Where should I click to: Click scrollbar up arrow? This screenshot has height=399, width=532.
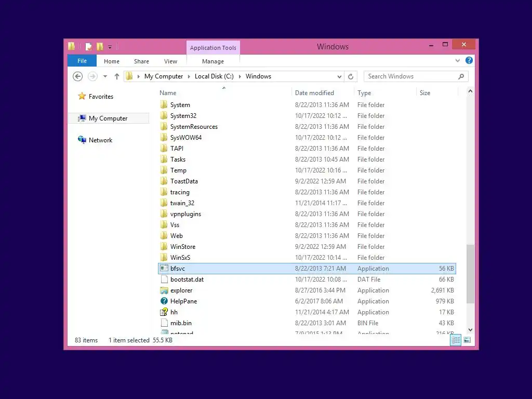point(470,91)
